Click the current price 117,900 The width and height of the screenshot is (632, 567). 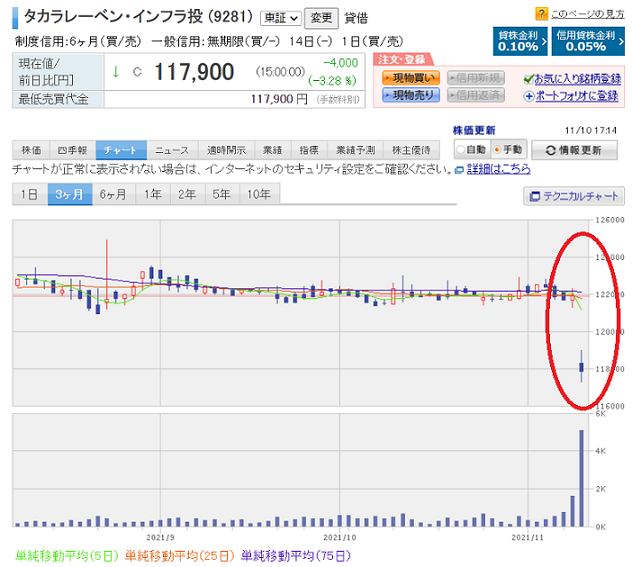pyautogui.click(x=194, y=72)
